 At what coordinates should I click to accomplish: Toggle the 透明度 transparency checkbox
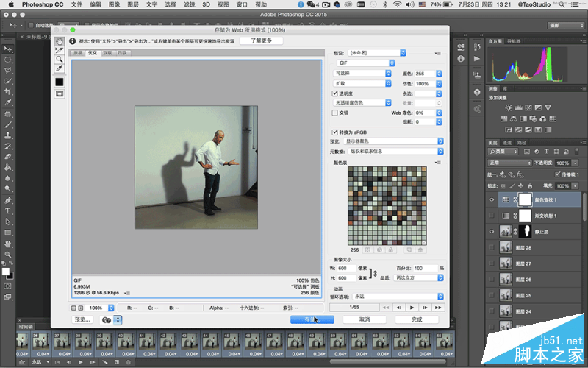point(335,93)
